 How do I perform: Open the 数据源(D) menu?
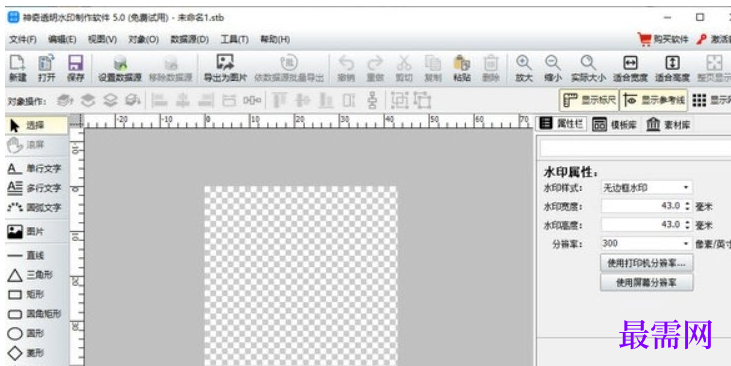tap(189, 40)
